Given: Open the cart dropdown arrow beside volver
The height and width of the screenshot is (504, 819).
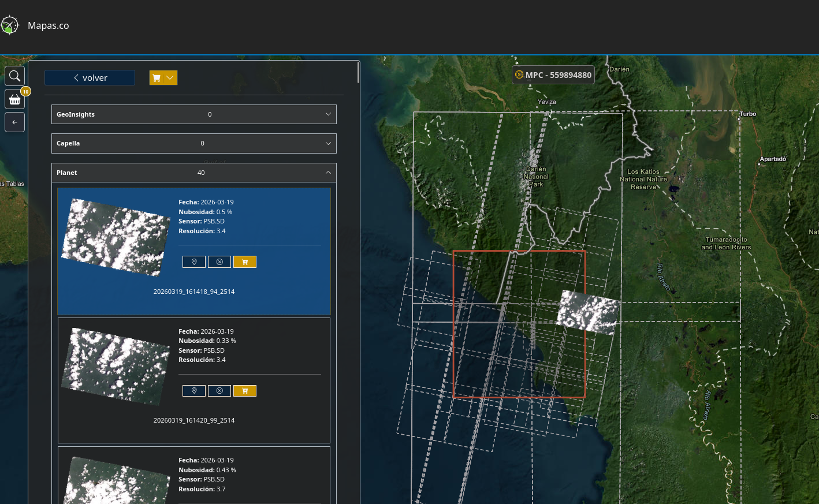Looking at the screenshot, I should (x=170, y=78).
